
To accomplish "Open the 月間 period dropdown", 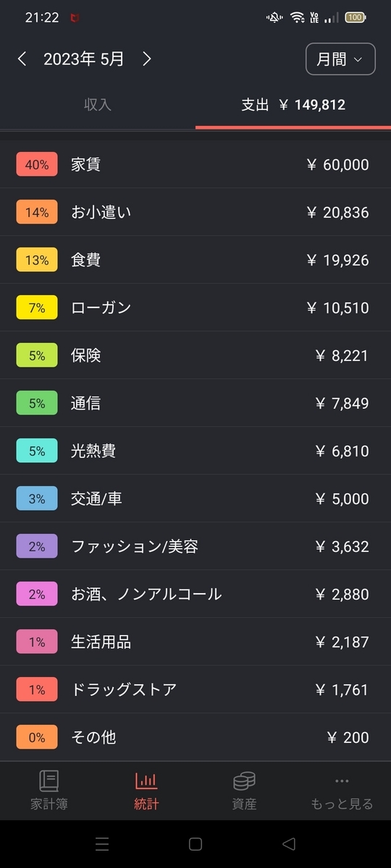I will coord(340,59).
